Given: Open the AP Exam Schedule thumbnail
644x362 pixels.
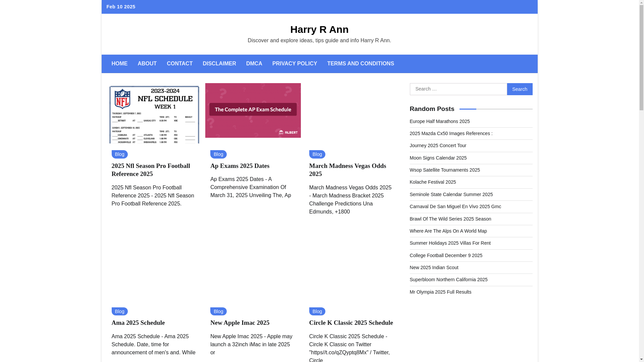Looking at the screenshot, I should pos(253,110).
